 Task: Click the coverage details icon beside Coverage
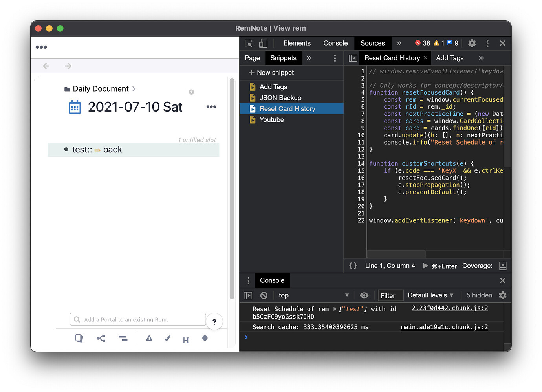tap(503, 266)
